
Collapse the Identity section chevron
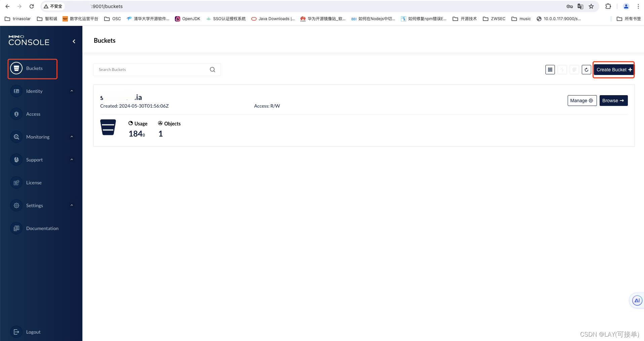[x=71, y=91]
